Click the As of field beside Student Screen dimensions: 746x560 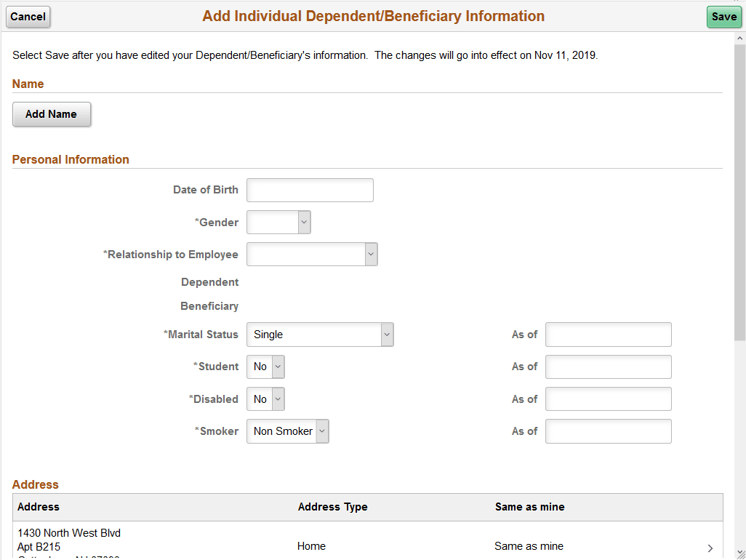click(x=609, y=367)
